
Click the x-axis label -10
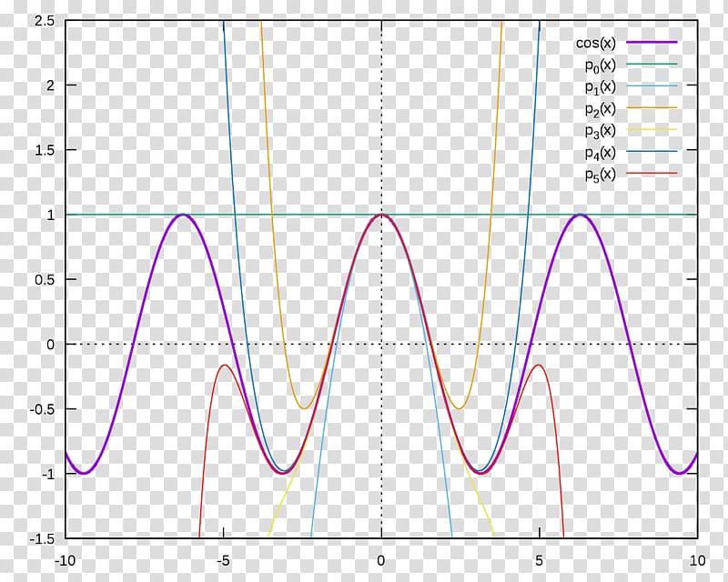[65, 561]
